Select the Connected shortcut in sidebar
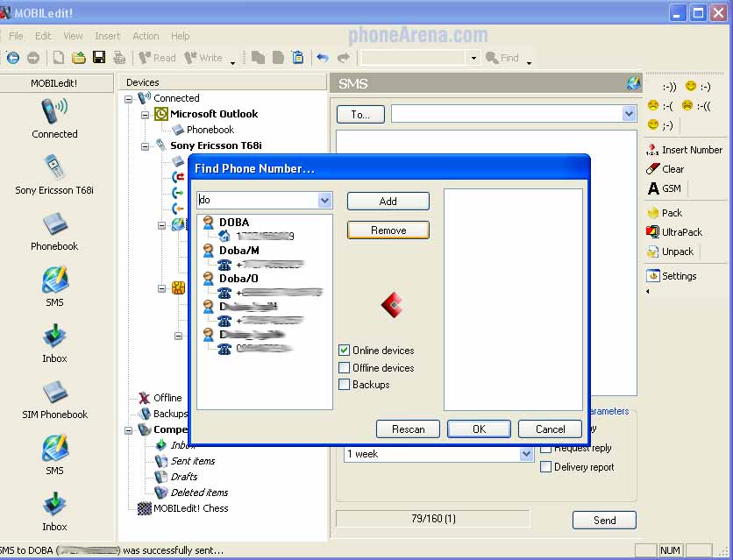Viewport: 733px width, 560px height. (x=54, y=118)
